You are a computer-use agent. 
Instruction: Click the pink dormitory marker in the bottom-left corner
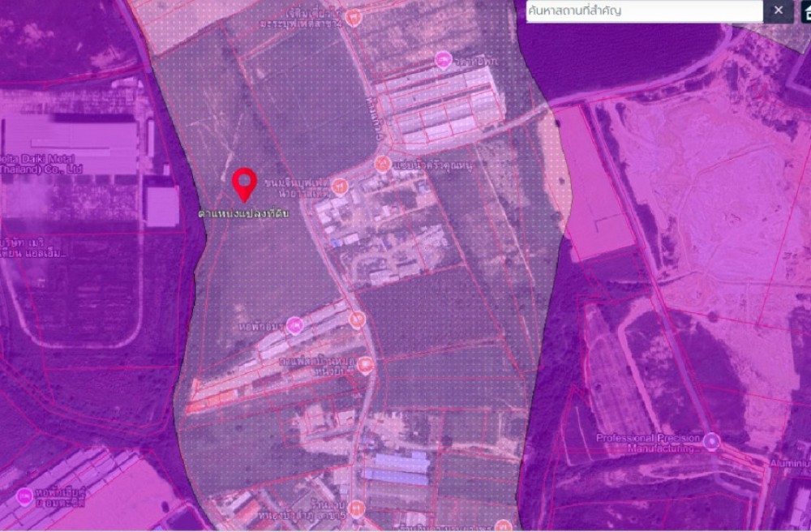24,495
